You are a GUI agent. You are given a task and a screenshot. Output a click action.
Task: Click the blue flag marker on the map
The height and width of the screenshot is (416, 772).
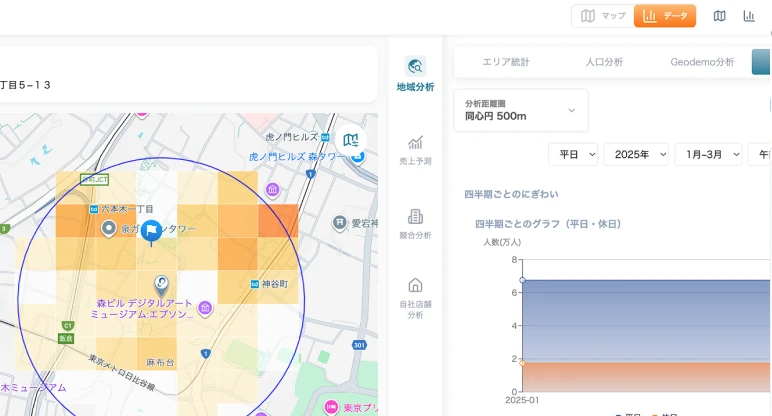click(x=151, y=231)
